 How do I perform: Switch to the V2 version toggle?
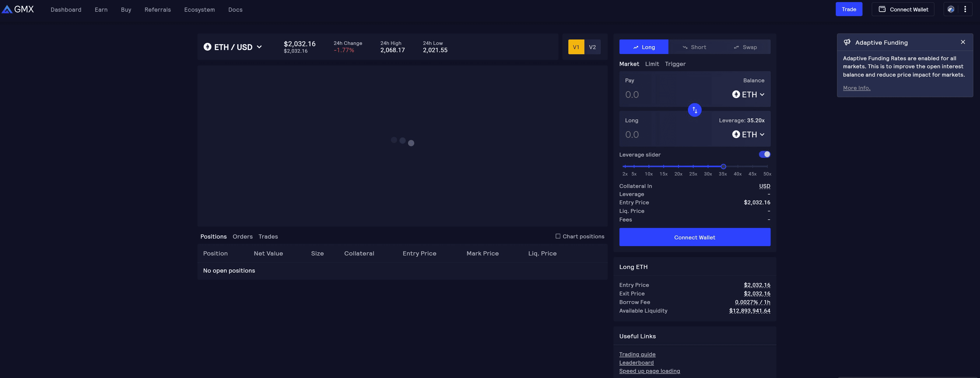[x=592, y=47]
